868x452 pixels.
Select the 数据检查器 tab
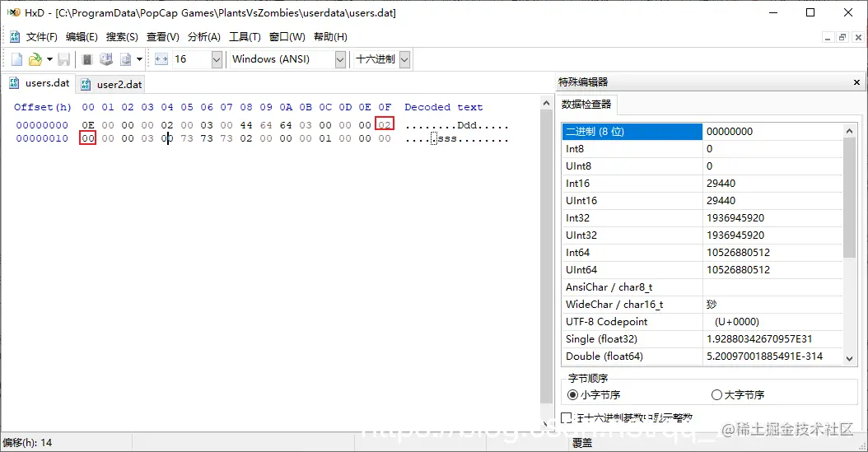(586, 104)
